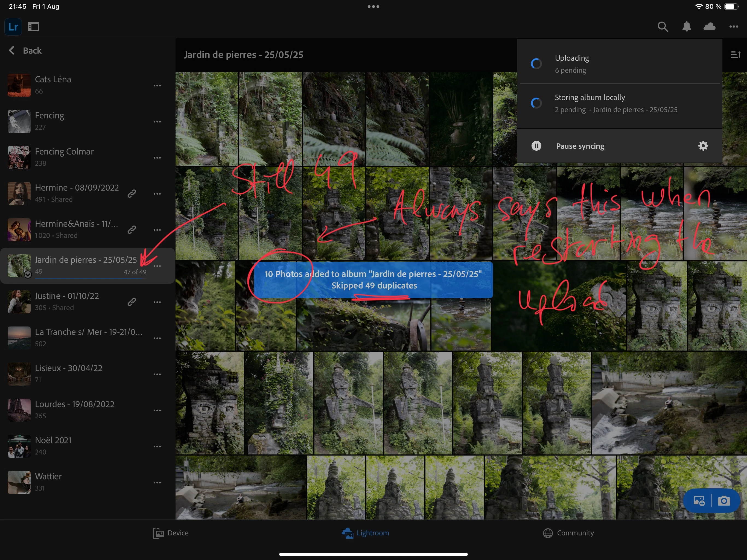This screenshot has height=560, width=747.
Task: Toggle share link for Justine - 01/10/22
Action: pos(132,302)
